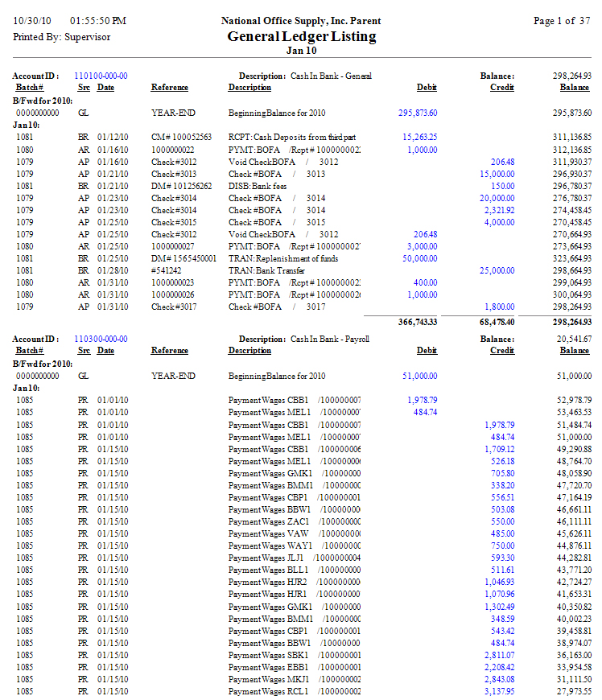The image size is (602, 700).
Task: Click the 295,873.60 beginning balance debit amount
Action: (418, 113)
